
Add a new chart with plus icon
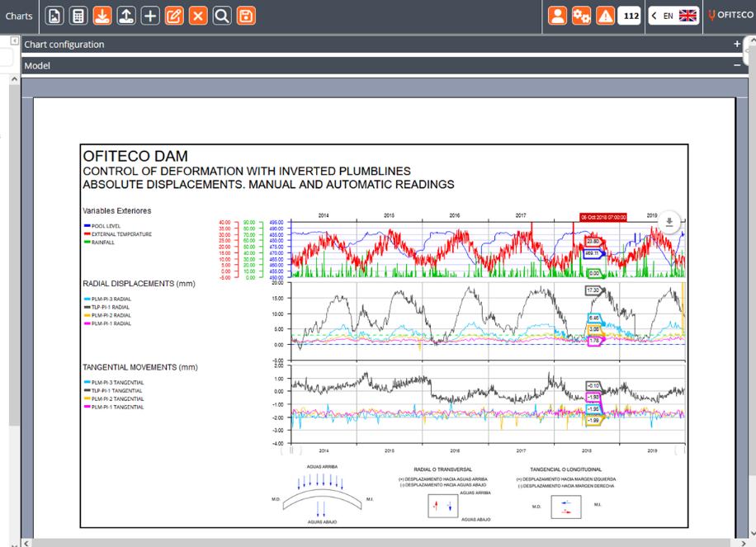pyautogui.click(x=150, y=16)
